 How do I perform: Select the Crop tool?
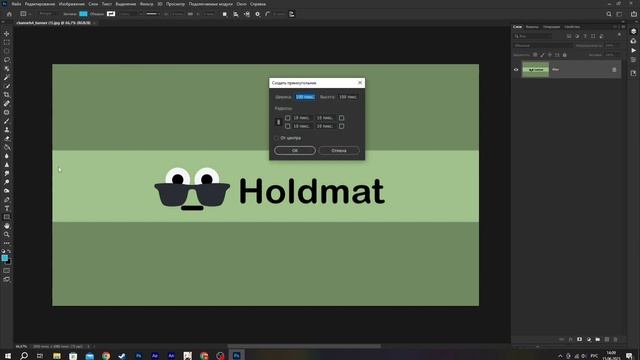click(7, 95)
